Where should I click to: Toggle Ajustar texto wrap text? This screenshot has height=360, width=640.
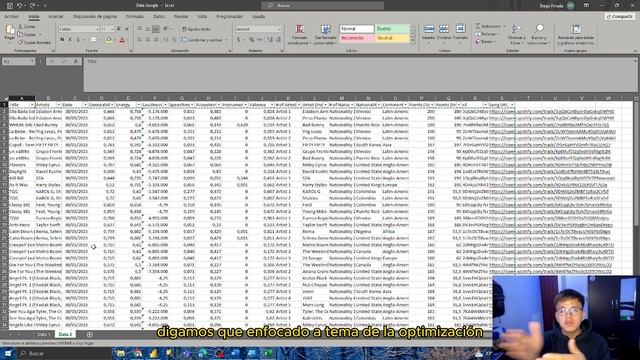[196, 29]
